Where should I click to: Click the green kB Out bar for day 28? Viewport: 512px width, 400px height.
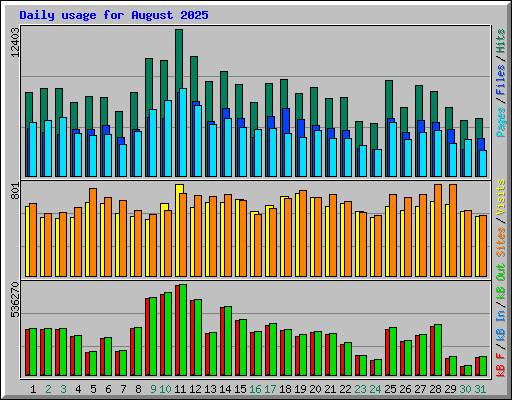[438, 350]
